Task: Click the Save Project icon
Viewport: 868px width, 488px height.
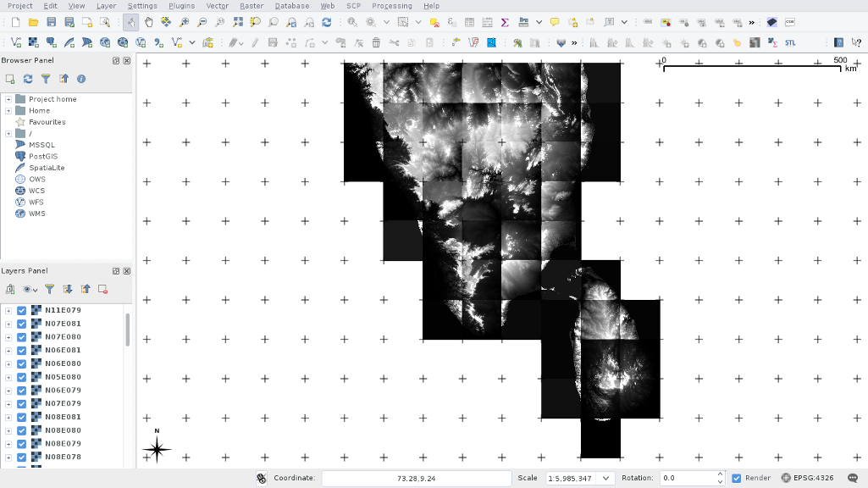Action: [x=52, y=22]
